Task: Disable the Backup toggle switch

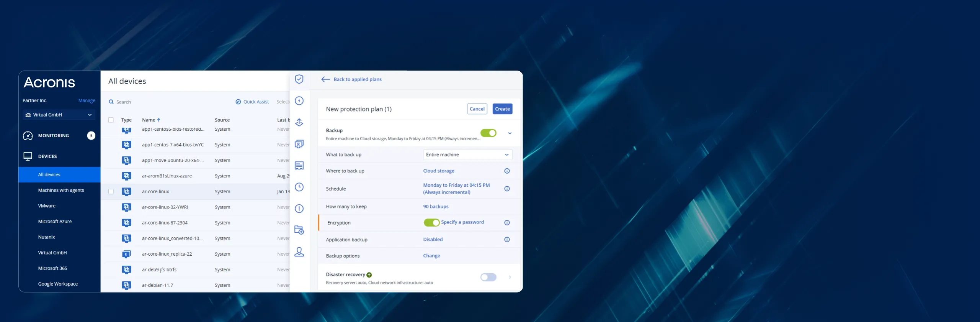Action: pos(488,133)
